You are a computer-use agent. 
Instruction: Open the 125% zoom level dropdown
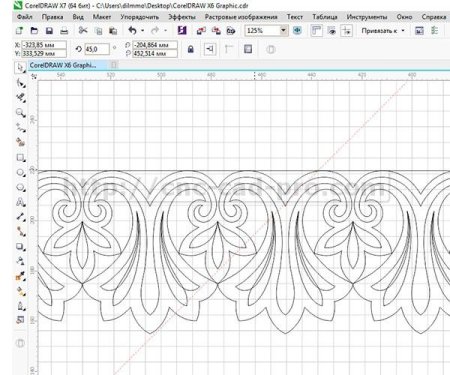coord(283,31)
